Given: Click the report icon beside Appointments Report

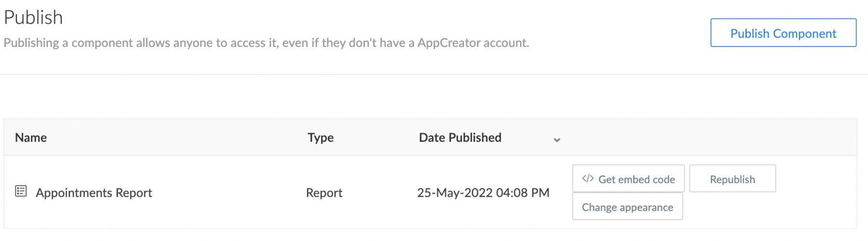Looking at the screenshot, I should 21,191.
